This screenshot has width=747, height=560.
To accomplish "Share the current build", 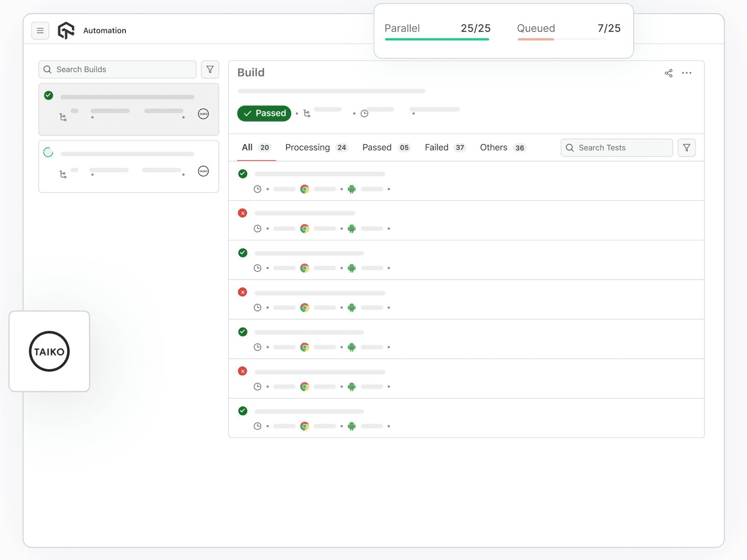I will 668,73.
